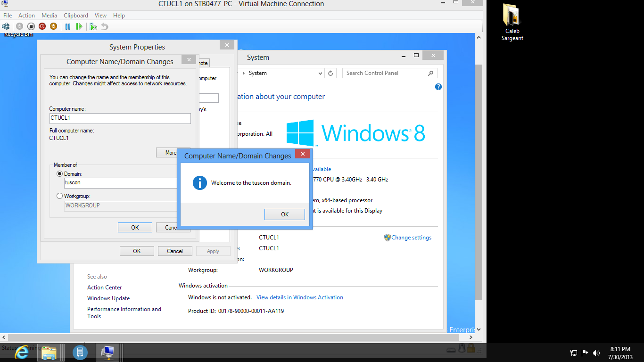Click the network icon in system tray
The height and width of the screenshot is (362, 644).
click(574, 353)
